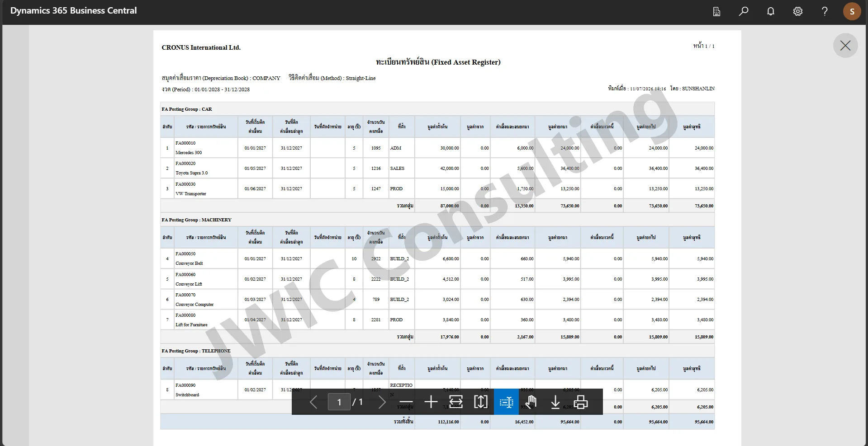Open the user account avatar S
The height and width of the screenshot is (446, 868).
click(852, 12)
